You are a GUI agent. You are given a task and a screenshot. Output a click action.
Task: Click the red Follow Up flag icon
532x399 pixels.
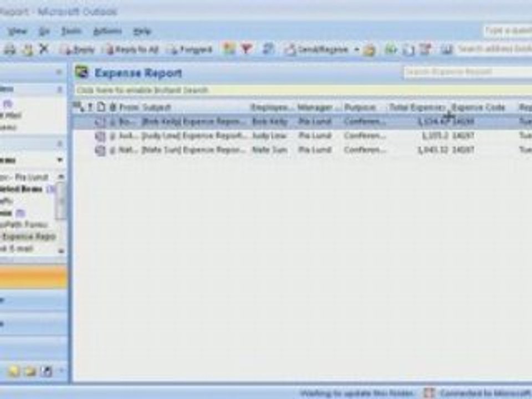[247, 49]
